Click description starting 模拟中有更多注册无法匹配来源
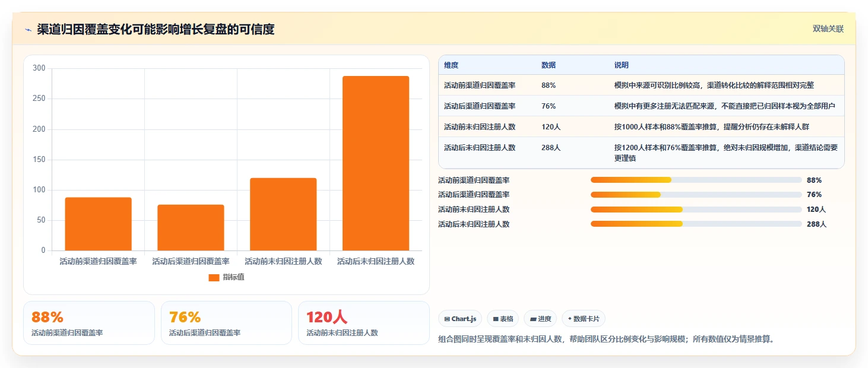Screen dimensions: 868x368 tap(725, 106)
